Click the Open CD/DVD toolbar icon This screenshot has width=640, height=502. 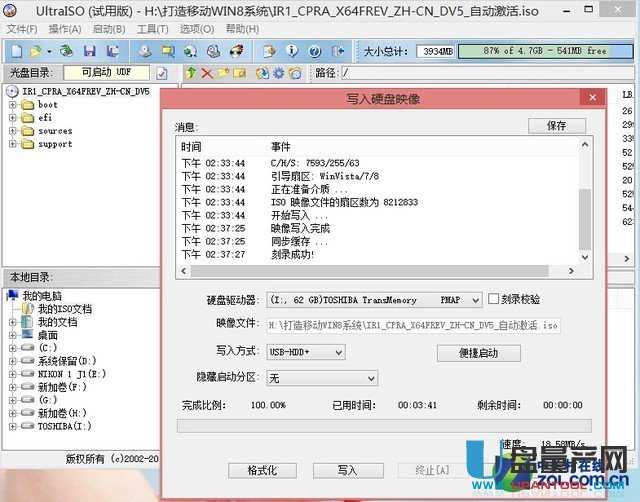pos(66,51)
